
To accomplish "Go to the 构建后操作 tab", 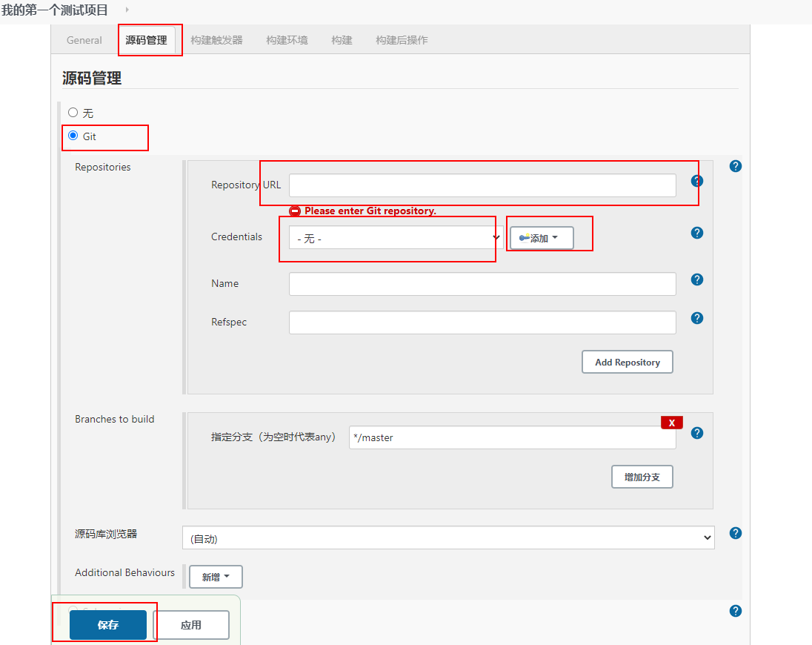I will coord(402,40).
